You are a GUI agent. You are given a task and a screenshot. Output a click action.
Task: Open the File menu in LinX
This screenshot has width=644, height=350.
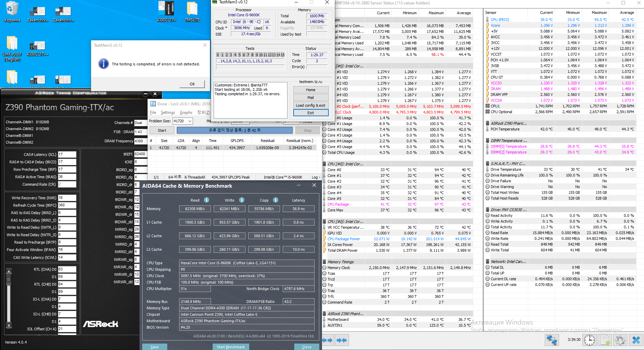(x=153, y=112)
